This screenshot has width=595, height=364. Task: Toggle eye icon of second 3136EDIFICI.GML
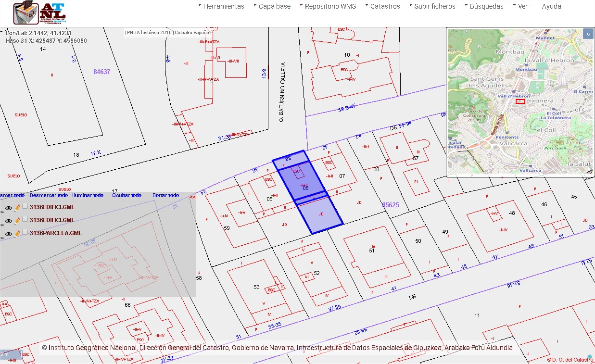click(x=8, y=221)
